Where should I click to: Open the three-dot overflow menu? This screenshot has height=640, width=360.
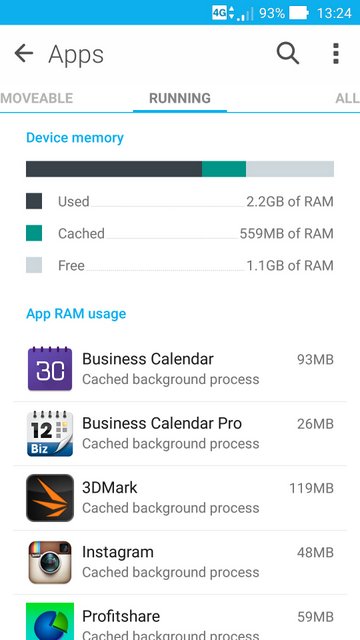coord(336,53)
